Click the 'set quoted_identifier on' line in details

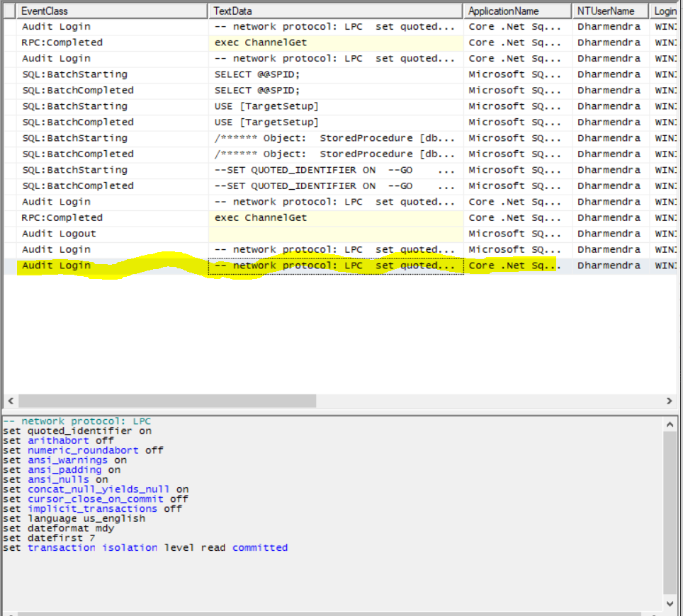click(x=77, y=430)
